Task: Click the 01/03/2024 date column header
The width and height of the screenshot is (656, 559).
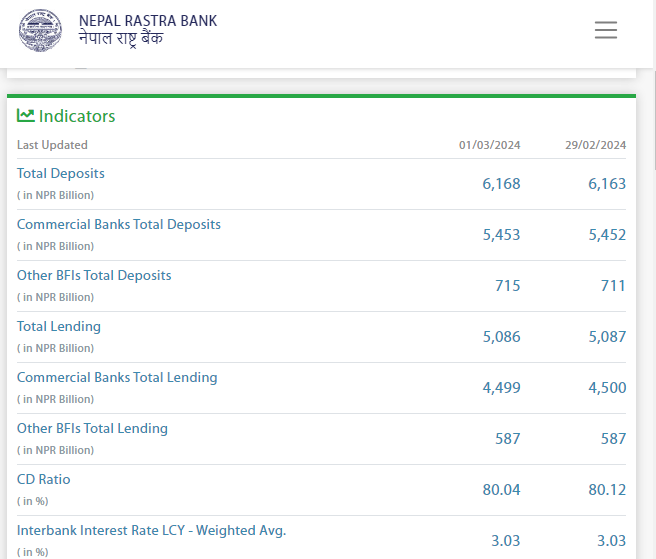Action: coord(489,145)
